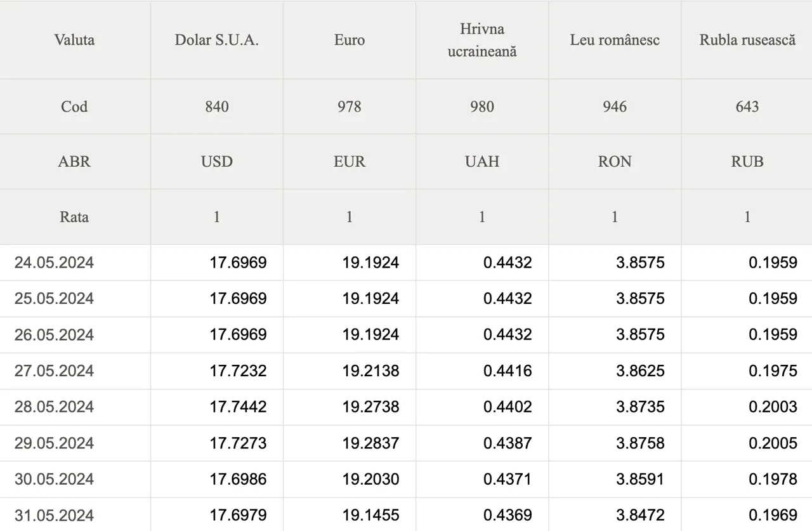Viewport: 812px width, 531px height.
Task: Click the date 24.05.2024 row
Action: (406, 263)
